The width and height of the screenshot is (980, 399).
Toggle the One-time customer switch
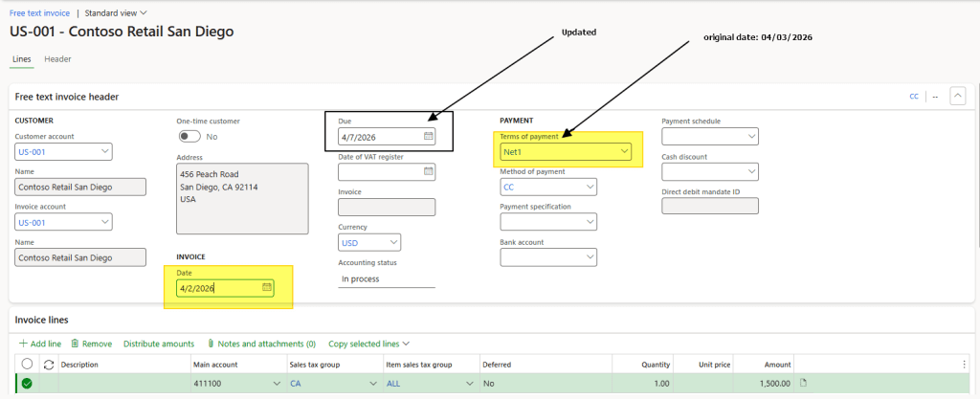(x=189, y=137)
